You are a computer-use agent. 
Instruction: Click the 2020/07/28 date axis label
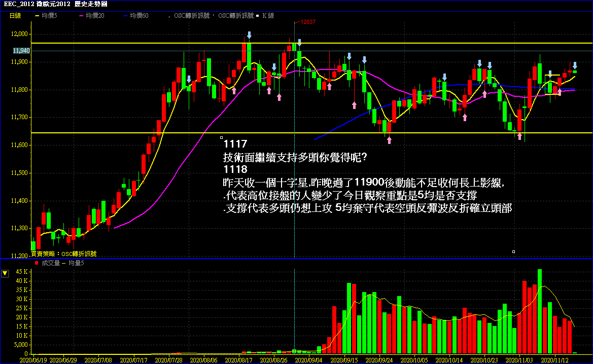(x=169, y=360)
